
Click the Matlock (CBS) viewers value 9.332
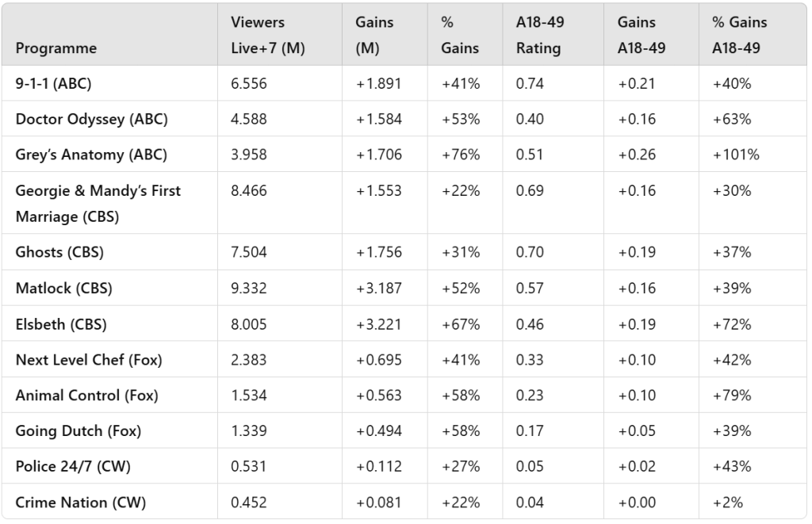pos(249,288)
